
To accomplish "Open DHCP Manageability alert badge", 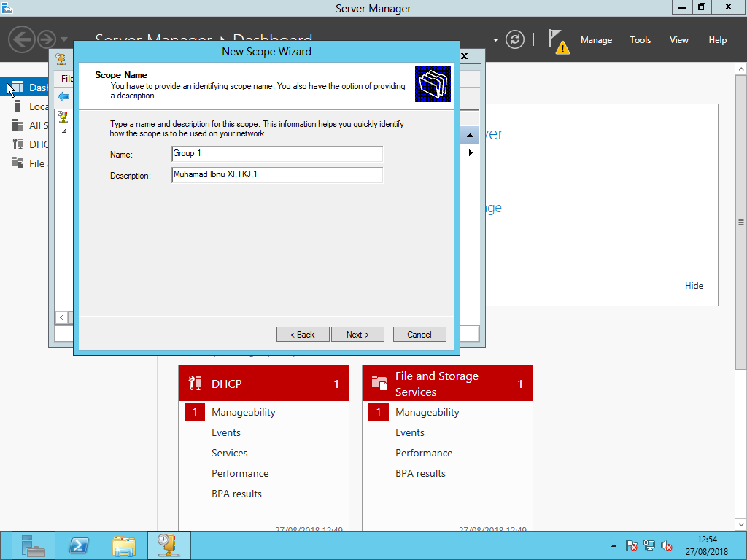I will [x=194, y=412].
